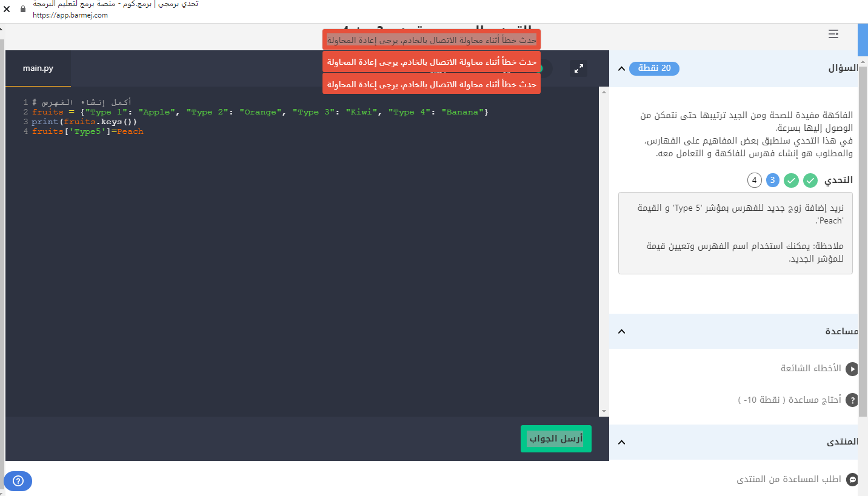This screenshot has height=496, width=868.
Task: Click the blue help question-mark bubble
Action: point(18,481)
